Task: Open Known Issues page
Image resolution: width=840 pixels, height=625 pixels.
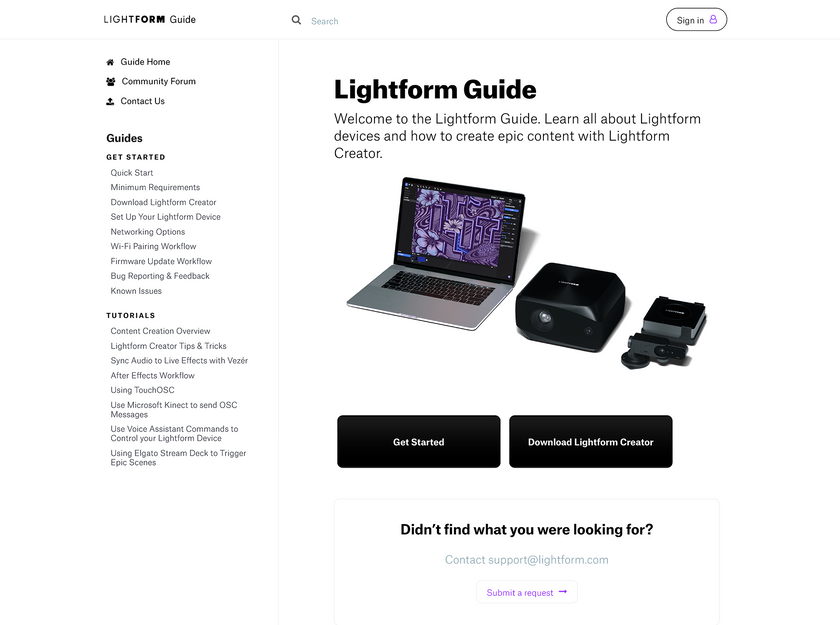Action: (x=136, y=291)
